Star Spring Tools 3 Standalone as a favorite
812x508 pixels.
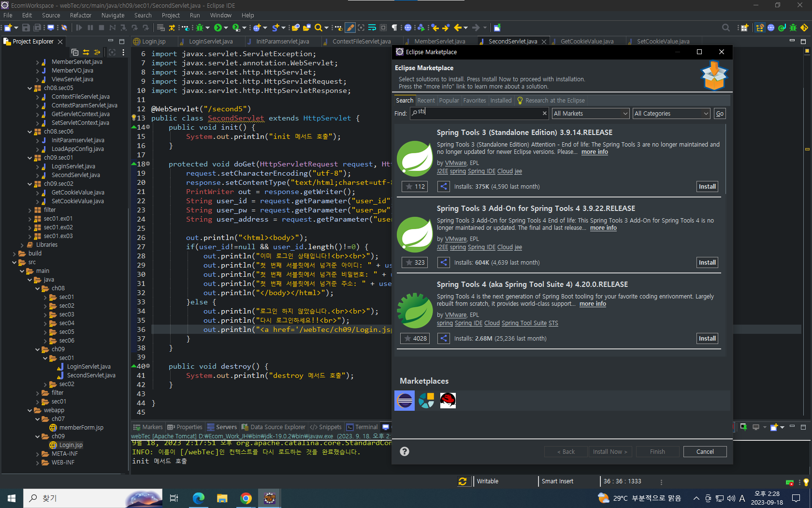point(415,186)
